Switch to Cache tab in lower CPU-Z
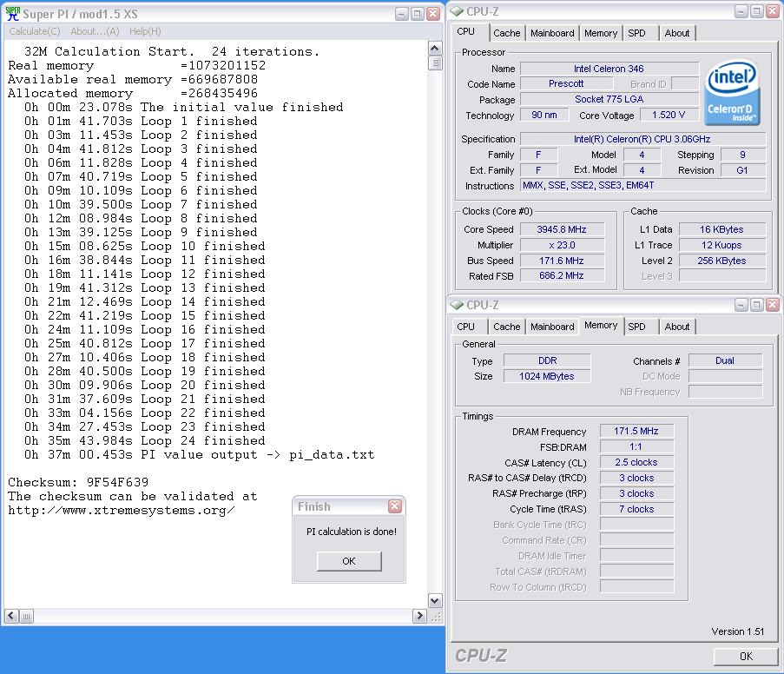This screenshot has height=674, width=784. point(506,327)
